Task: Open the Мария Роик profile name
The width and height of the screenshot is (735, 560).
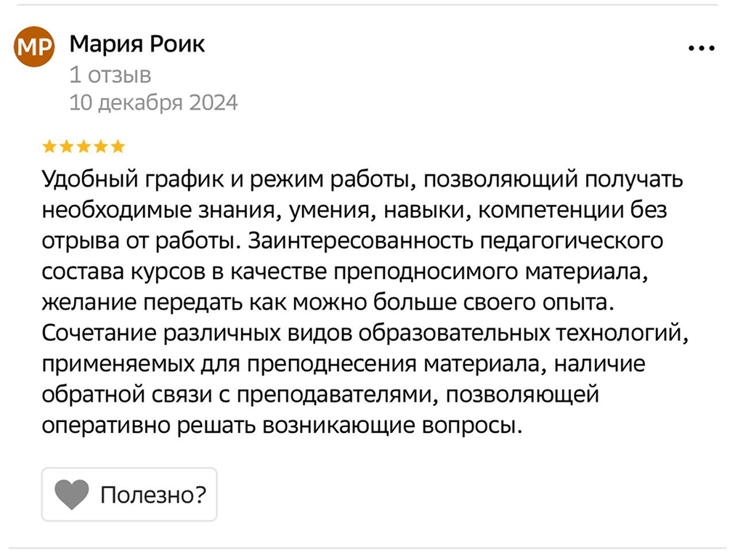Action: click(137, 44)
